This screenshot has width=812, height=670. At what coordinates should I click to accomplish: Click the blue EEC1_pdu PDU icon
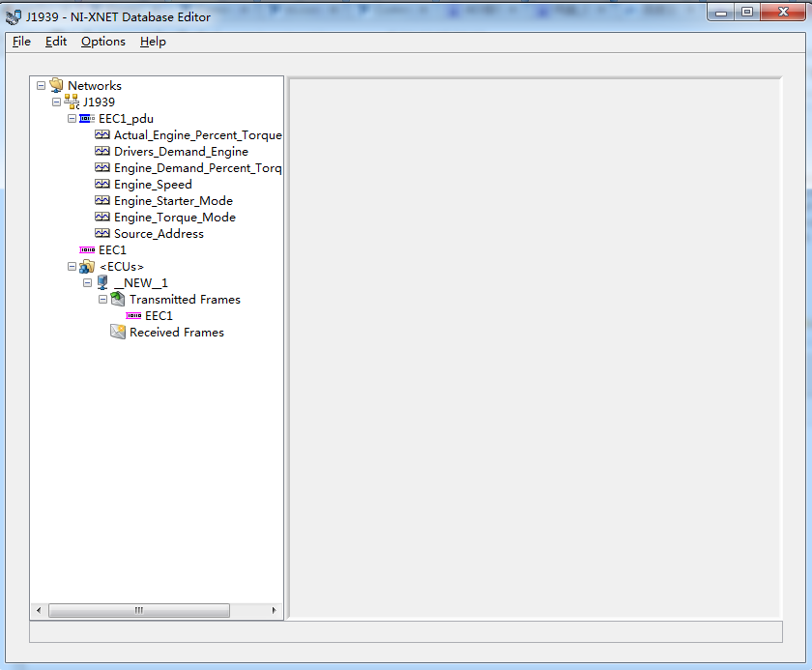point(87,119)
